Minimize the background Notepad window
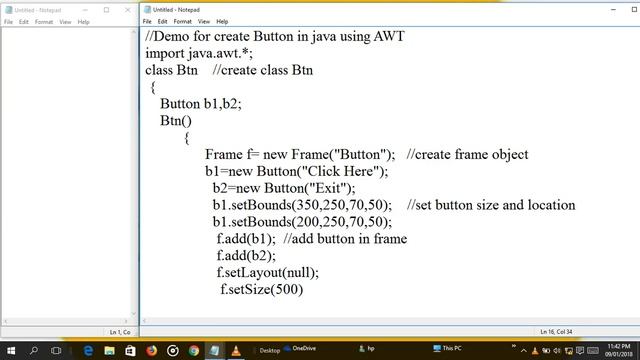The image size is (640, 360). click(x=85, y=10)
